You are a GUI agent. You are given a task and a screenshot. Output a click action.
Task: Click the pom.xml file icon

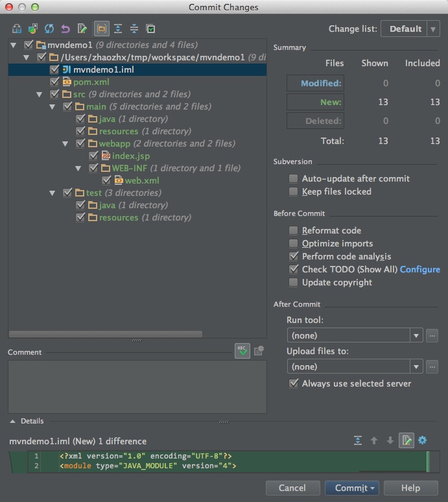67,82
